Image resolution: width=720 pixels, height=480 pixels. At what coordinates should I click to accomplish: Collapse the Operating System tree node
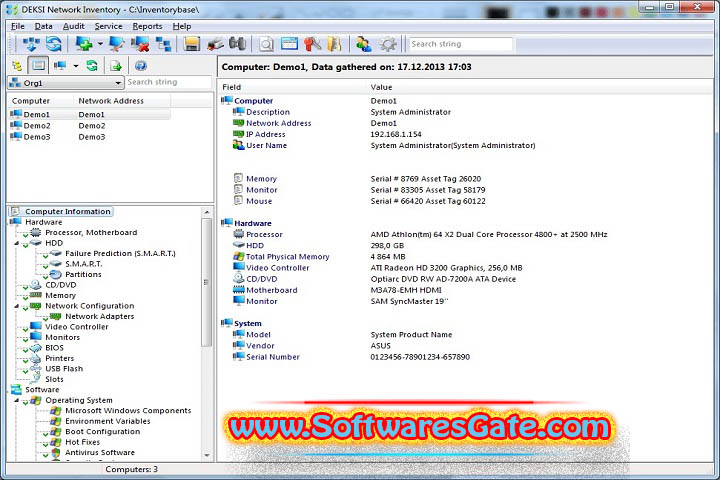point(17,401)
